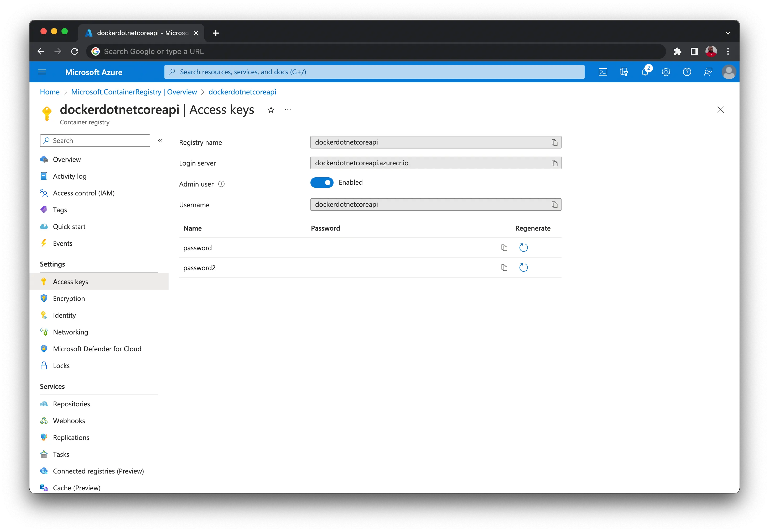This screenshot has height=532, width=769.
Task: Open the Azure help menu
Action: [x=687, y=72]
